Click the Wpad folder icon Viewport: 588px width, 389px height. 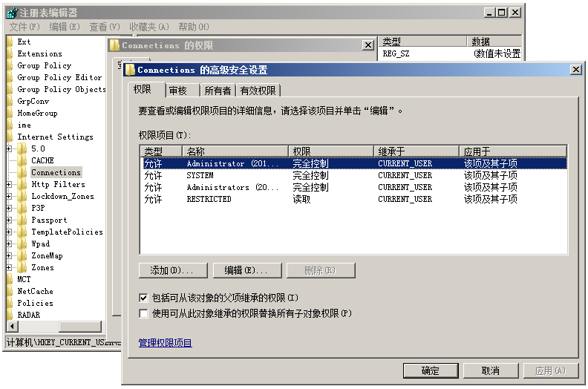click(22, 243)
